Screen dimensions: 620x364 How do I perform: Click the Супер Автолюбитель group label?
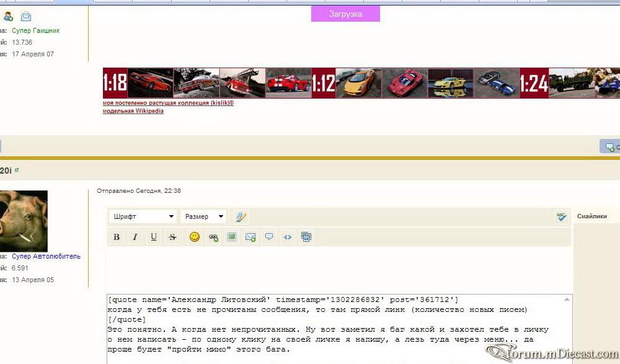point(46,256)
